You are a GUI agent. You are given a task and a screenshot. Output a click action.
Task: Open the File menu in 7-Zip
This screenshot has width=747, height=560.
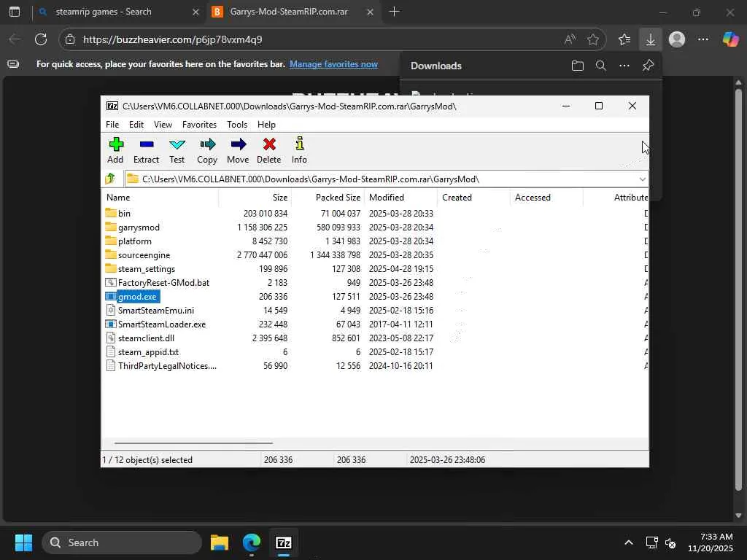[112, 124]
